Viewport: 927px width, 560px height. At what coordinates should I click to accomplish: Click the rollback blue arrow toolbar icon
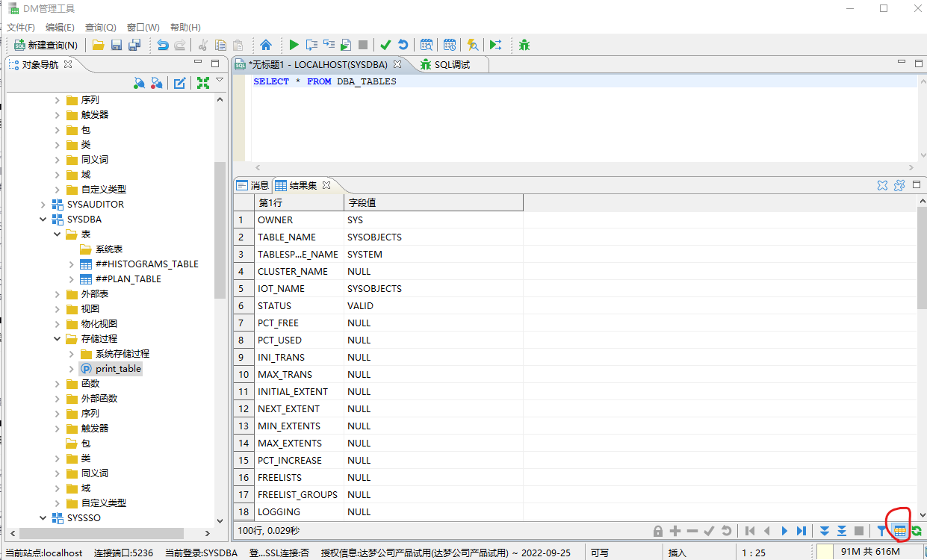(x=403, y=45)
